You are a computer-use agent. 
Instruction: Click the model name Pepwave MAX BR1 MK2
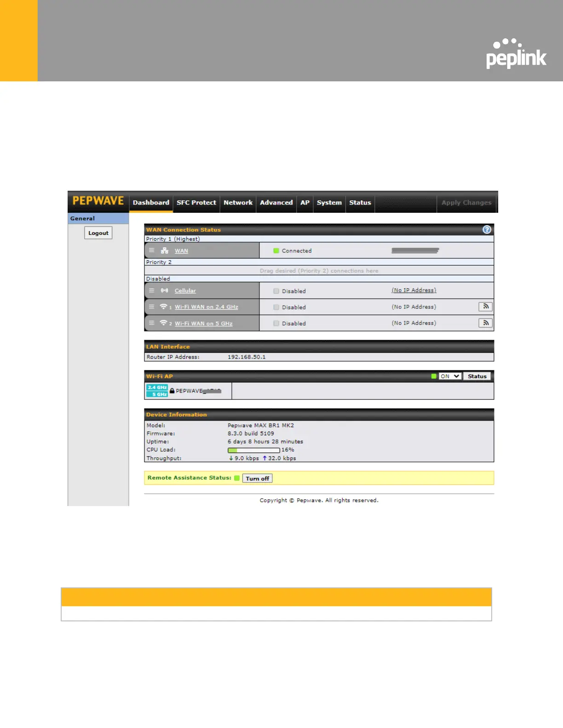pos(261,426)
